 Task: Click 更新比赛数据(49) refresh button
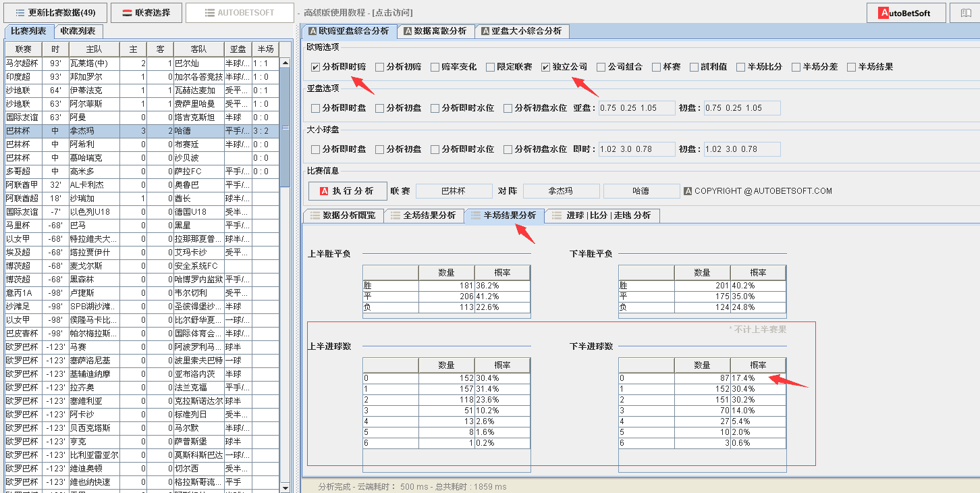[x=55, y=12]
